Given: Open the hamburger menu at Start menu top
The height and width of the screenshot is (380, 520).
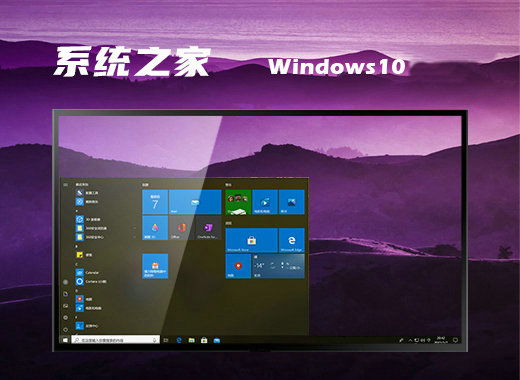Looking at the screenshot, I should [x=66, y=184].
